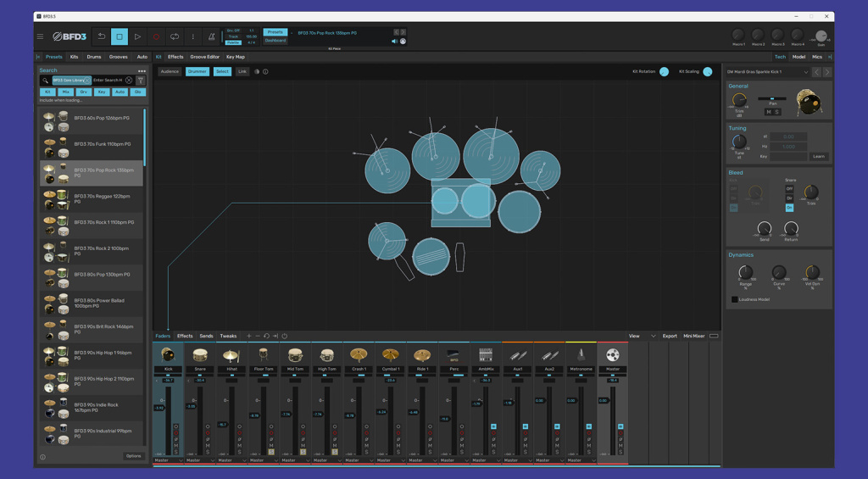Click the search filter funnel icon

tap(141, 81)
